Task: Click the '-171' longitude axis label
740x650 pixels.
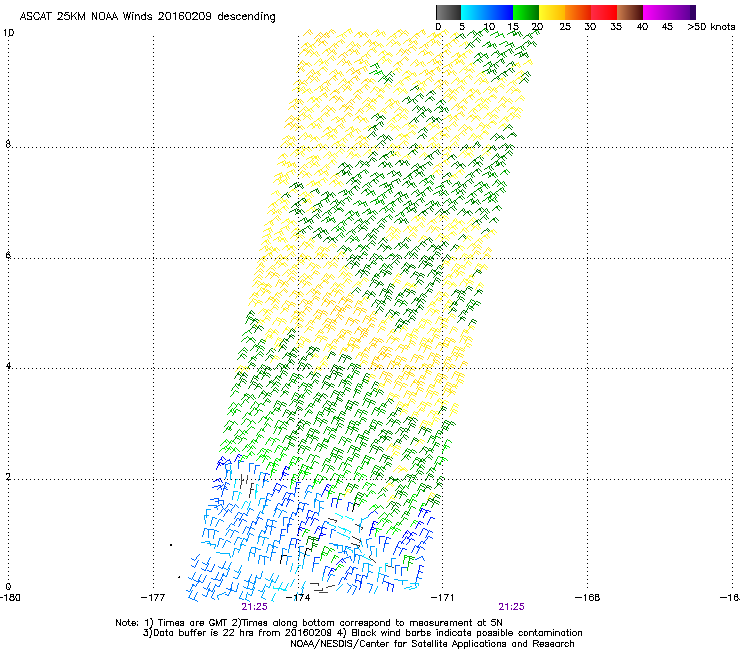Action: (442, 598)
